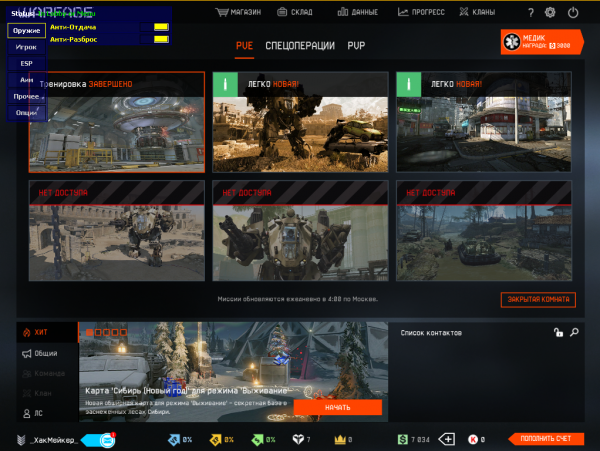Open the Кланы clans menu
600x451 pixels.
click(477, 12)
